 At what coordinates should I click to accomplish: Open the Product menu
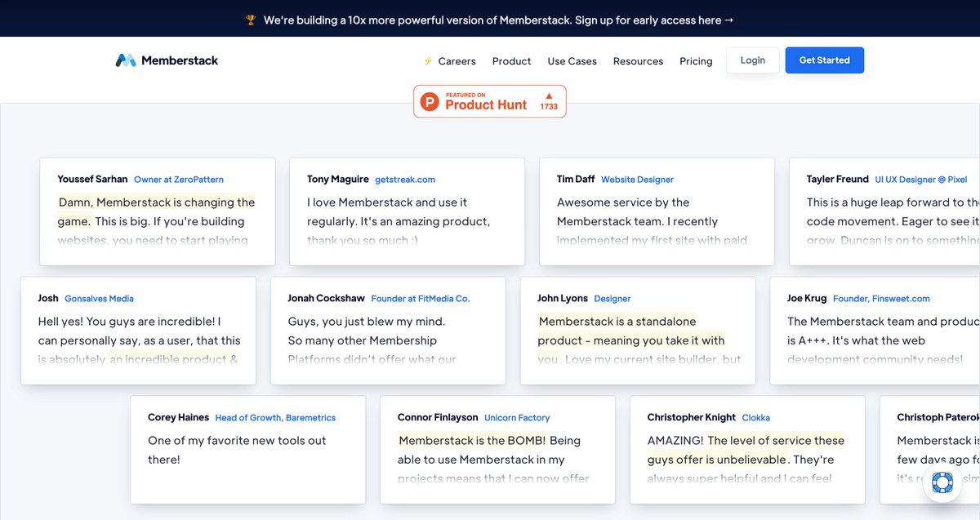pos(511,61)
